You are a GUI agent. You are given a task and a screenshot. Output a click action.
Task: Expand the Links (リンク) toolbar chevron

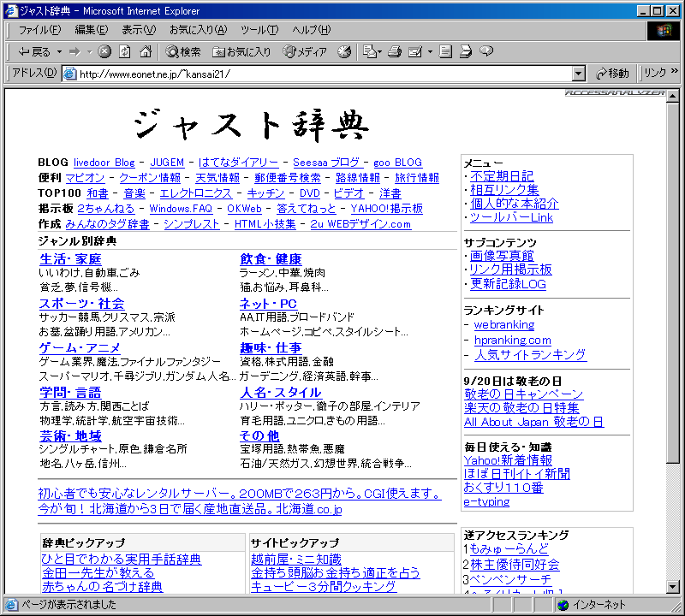(674, 71)
